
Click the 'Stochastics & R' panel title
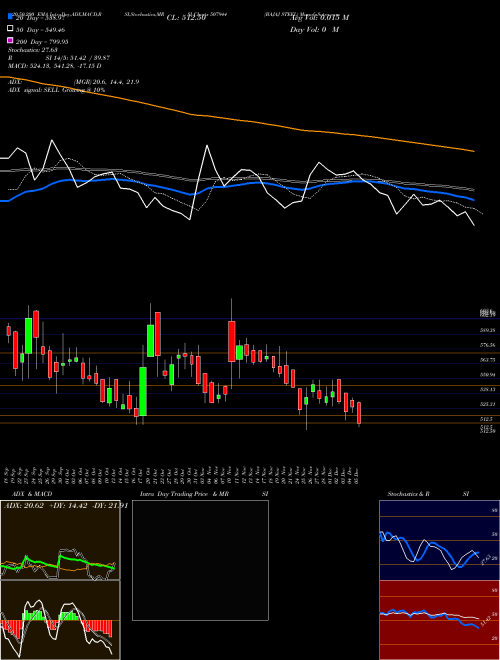pos(409,494)
